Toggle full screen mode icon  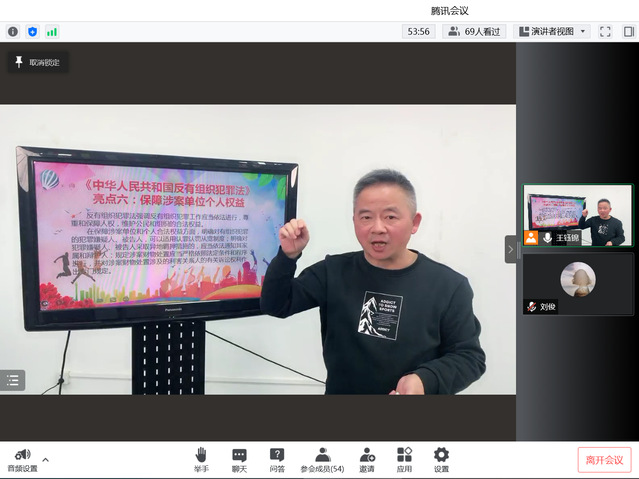(605, 31)
